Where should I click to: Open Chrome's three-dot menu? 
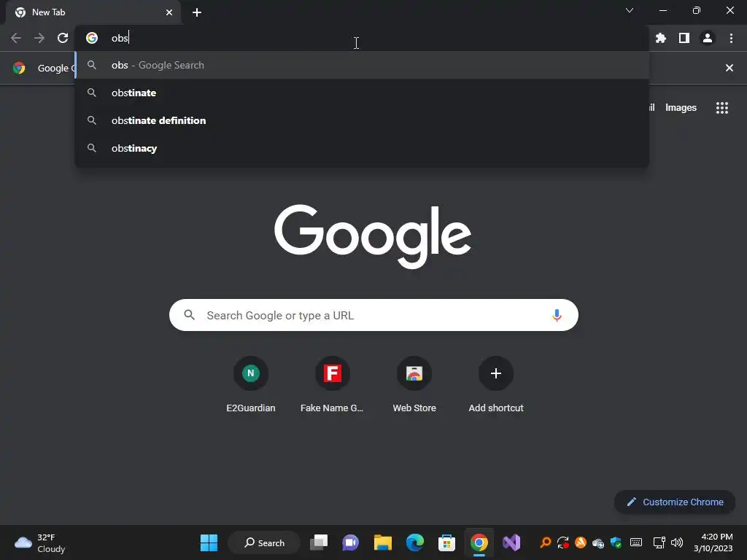point(731,38)
